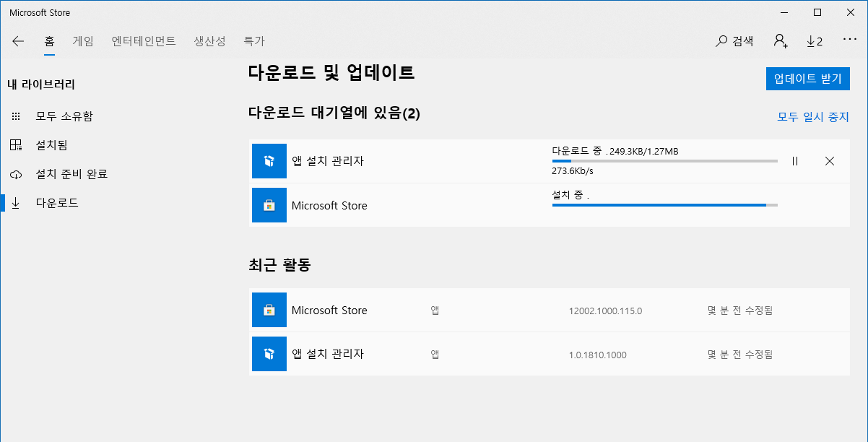Click the 최근 활동 heading

(279, 265)
